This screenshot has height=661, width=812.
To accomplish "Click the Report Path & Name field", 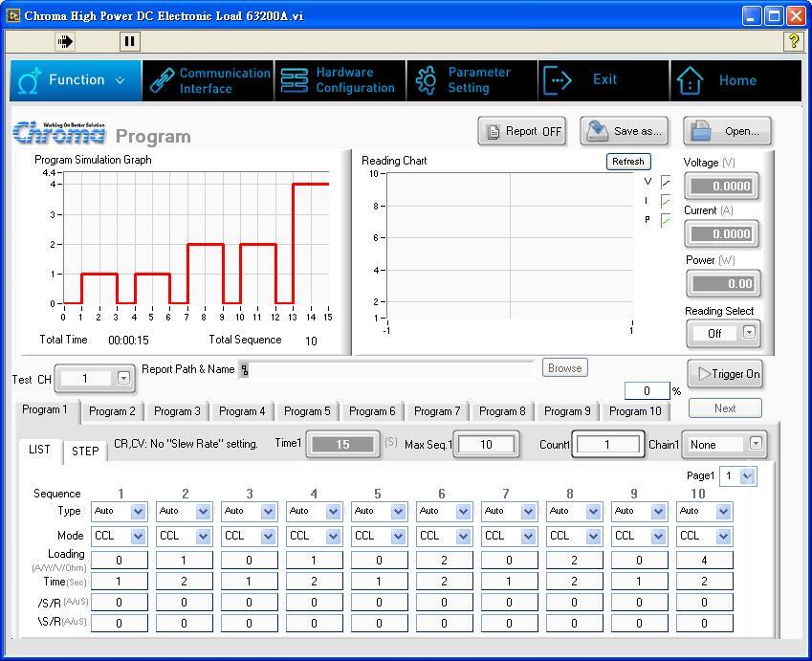I will (387, 370).
